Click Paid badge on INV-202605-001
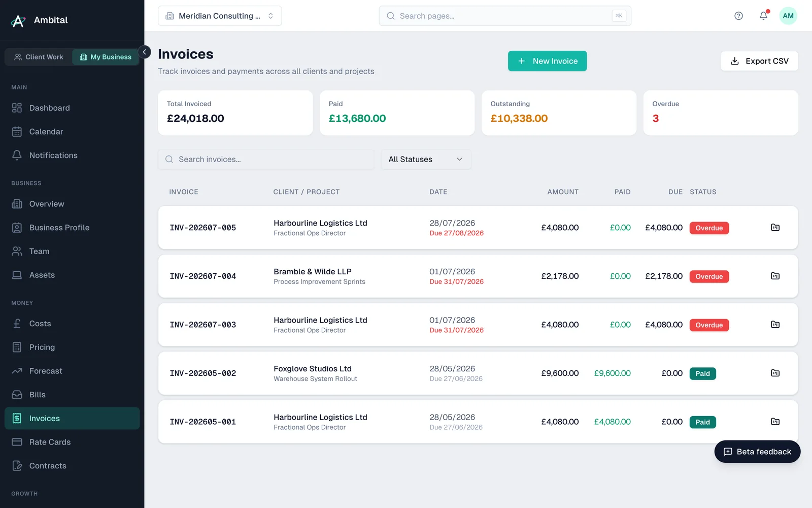Viewport: 812px width, 508px height. point(702,422)
